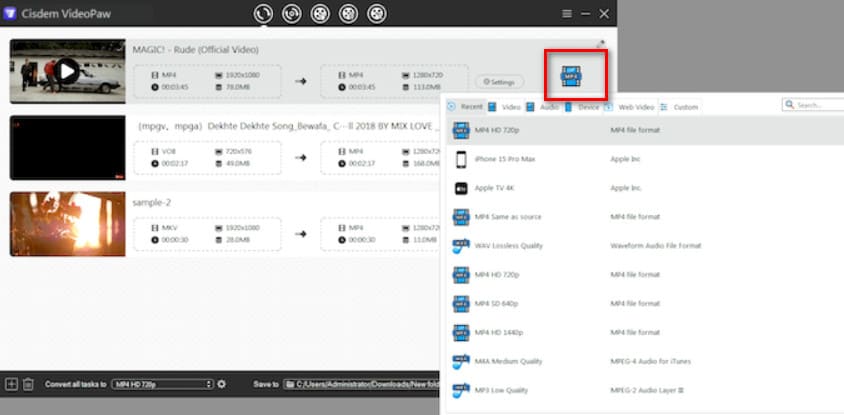Open the Custom format tab

[685, 107]
